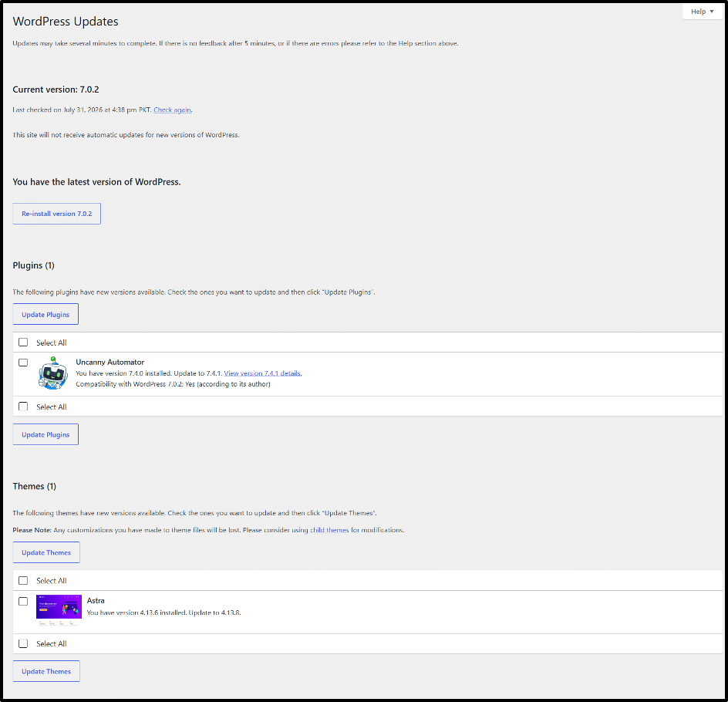728x702 pixels.
Task: Click the WordPress Updates page title
Action: click(x=66, y=22)
